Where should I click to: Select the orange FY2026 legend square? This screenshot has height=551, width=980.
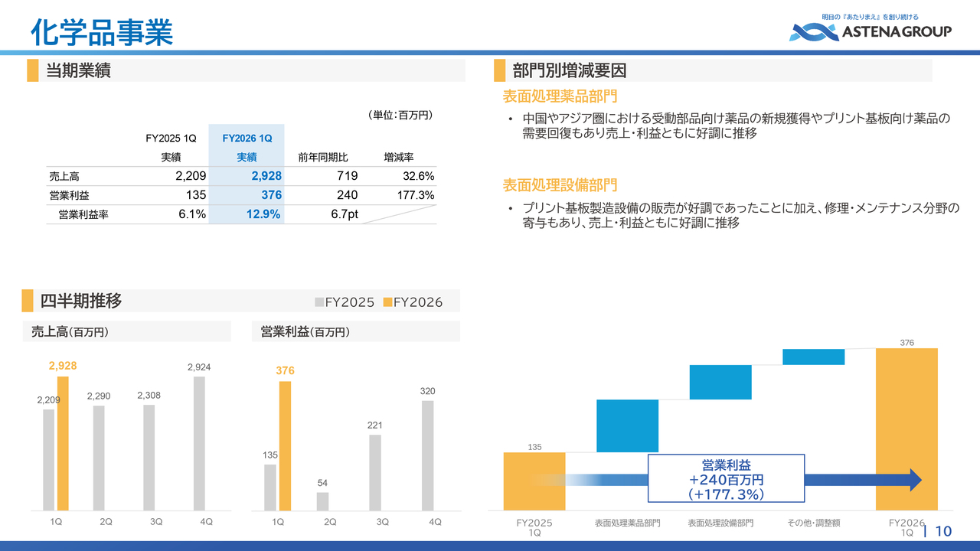pos(387,302)
